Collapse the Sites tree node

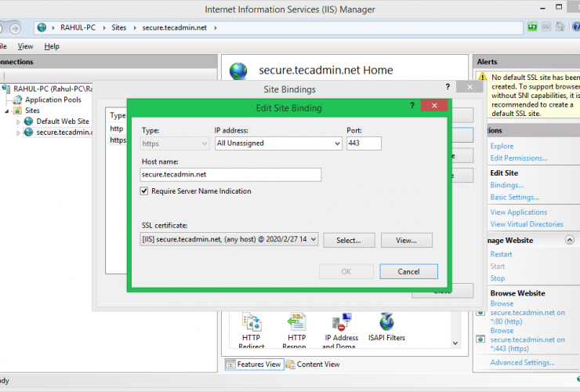click(8, 111)
